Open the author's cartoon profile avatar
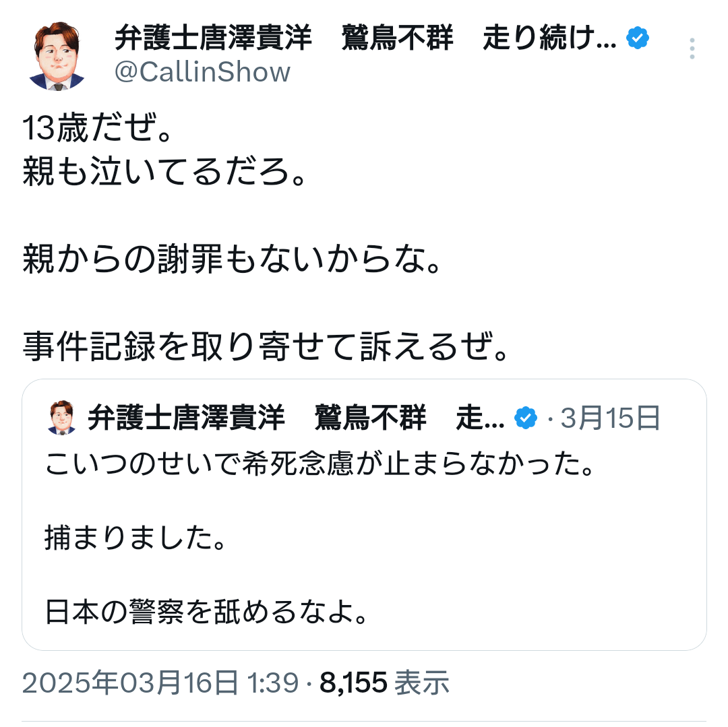The image size is (728, 727). [57, 56]
